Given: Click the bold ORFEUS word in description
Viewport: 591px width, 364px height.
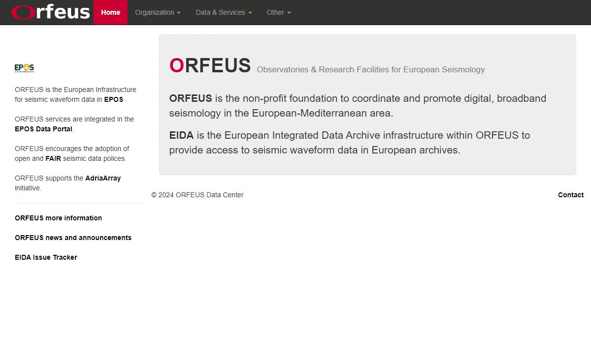Looking at the screenshot, I should pos(190,98).
